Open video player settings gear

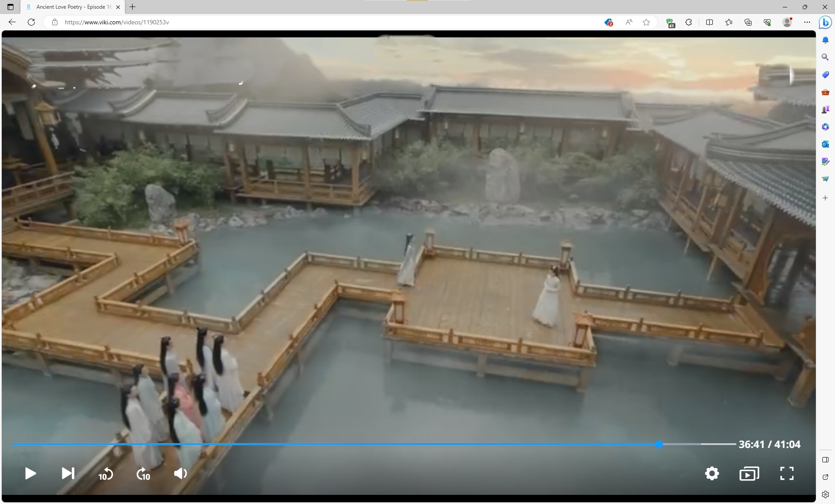[x=711, y=473]
